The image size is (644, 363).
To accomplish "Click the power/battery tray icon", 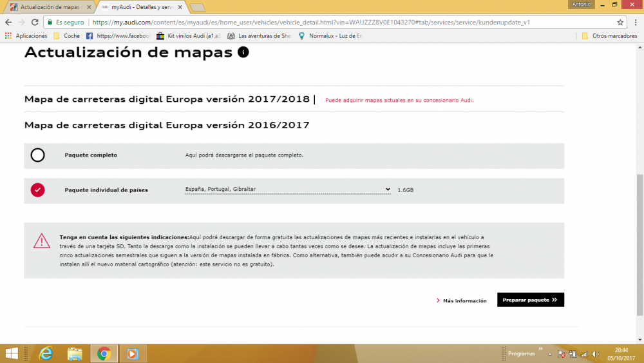I will click(x=573, y=354).
